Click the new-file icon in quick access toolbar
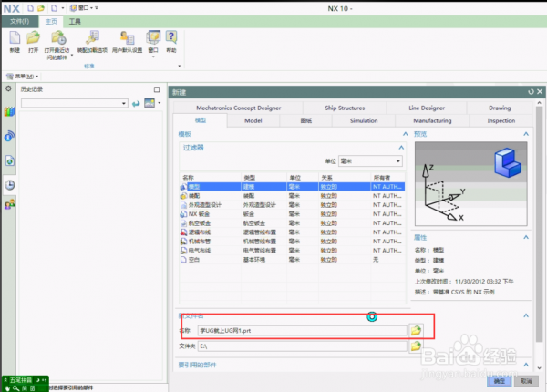Screen dimensions: 547x392 [31, 8]
